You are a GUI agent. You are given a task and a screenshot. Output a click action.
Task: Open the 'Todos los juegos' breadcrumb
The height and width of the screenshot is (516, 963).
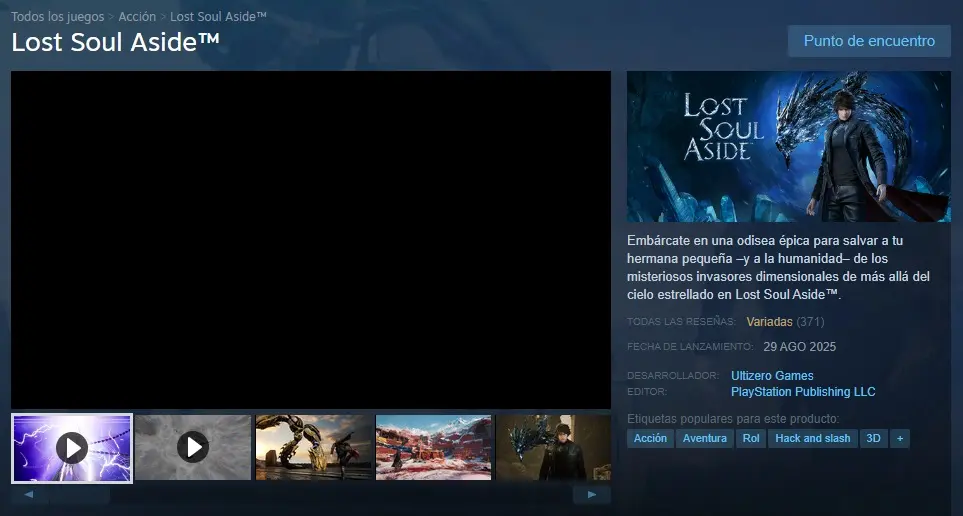58,17
